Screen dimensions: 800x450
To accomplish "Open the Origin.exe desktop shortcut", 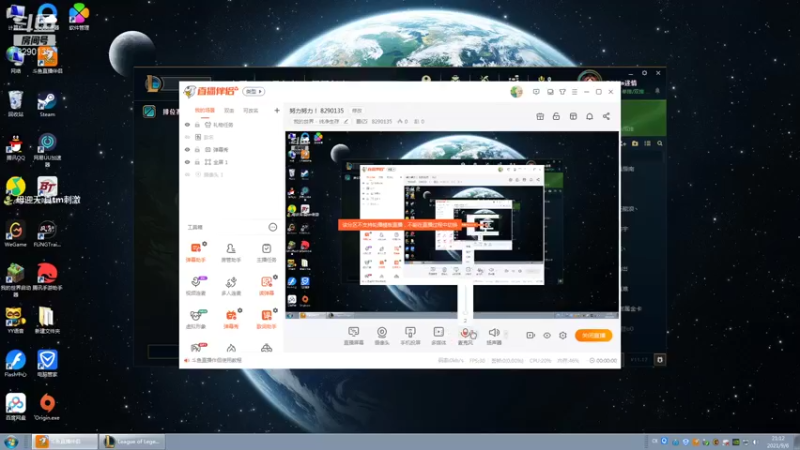I will point(47,407).
